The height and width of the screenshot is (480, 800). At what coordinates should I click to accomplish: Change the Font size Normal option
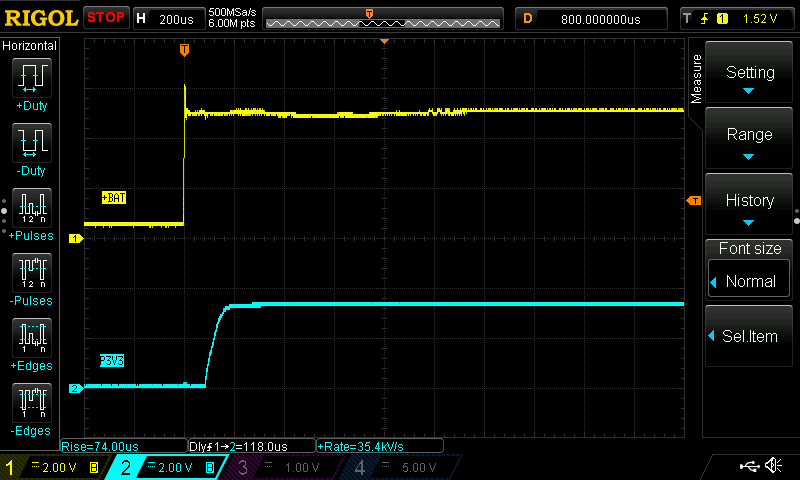[749, 279]
